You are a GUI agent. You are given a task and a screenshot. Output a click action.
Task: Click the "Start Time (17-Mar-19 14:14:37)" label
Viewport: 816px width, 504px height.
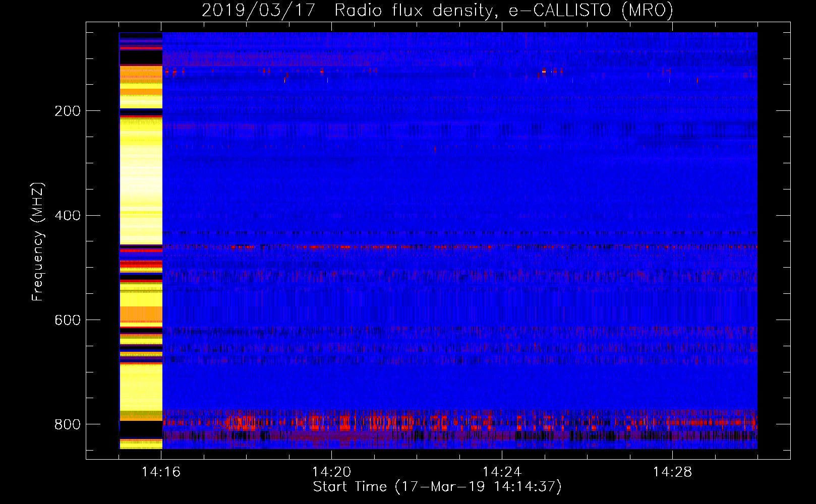[x=437, y=487]
